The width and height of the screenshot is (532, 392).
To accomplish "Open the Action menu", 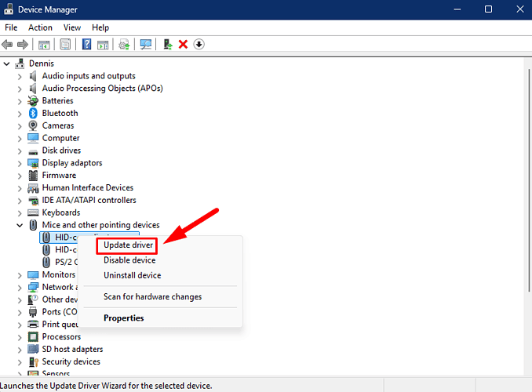I will [40, 27].
